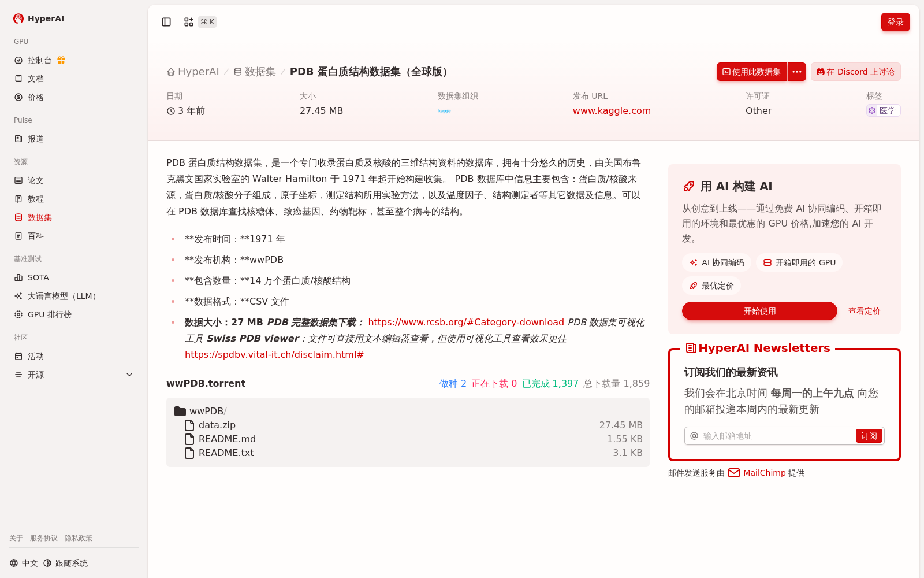Click the kaggle organization logo
Viewport: 924px width, 578px height.
click(x=445, y=110)
